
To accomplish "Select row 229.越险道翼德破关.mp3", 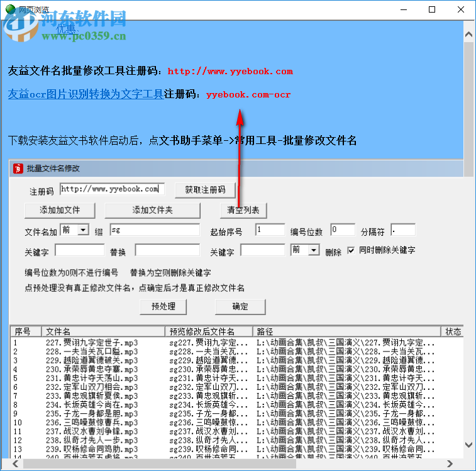I will 92,360.
